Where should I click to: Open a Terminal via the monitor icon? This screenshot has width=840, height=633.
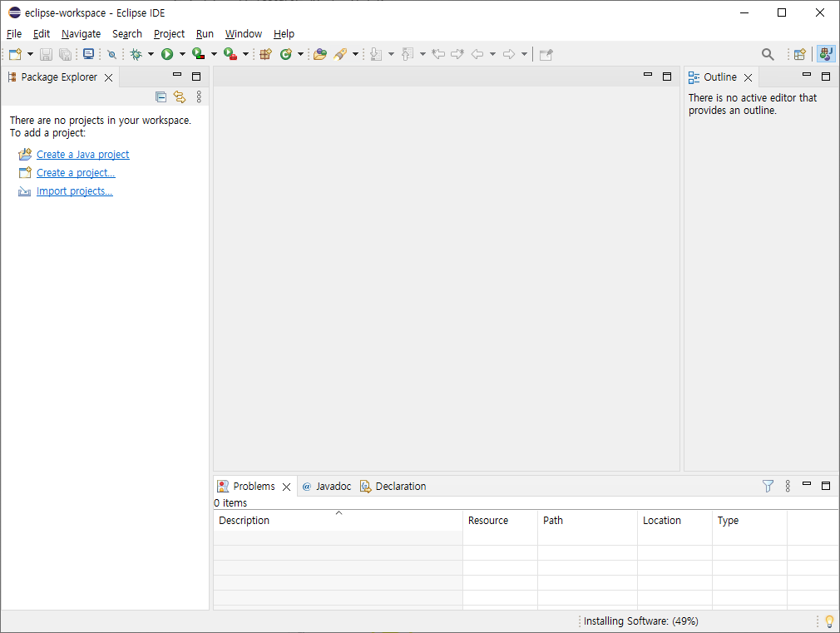coord(88,54)
